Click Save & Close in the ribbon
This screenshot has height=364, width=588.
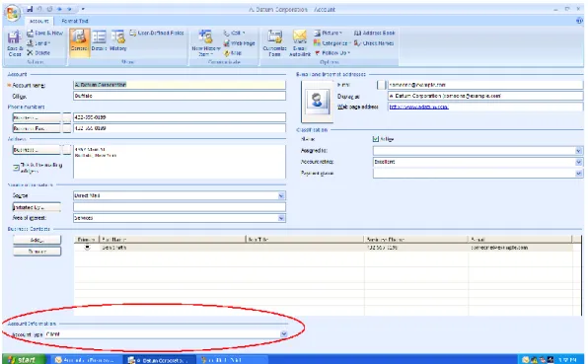pos(15,43)
